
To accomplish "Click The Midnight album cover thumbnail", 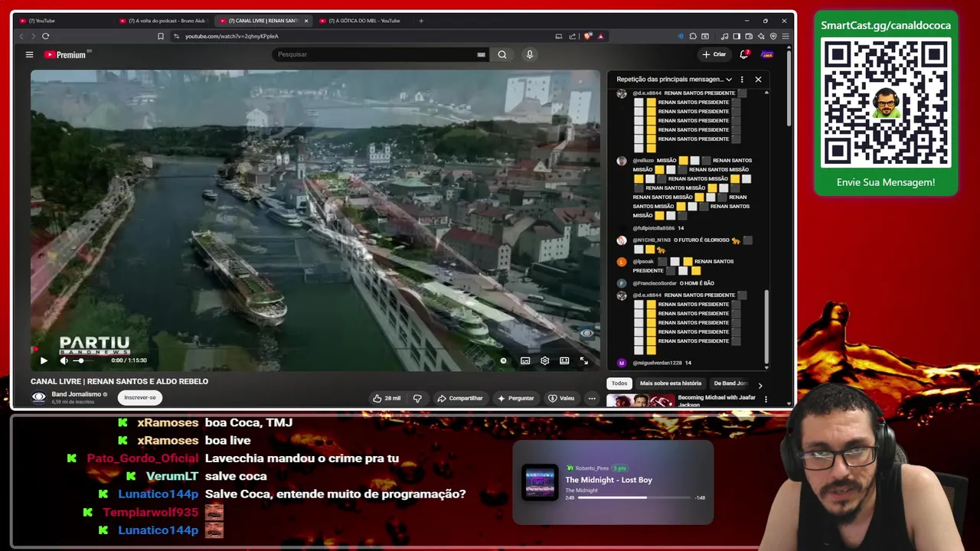I will coord(539,481).
